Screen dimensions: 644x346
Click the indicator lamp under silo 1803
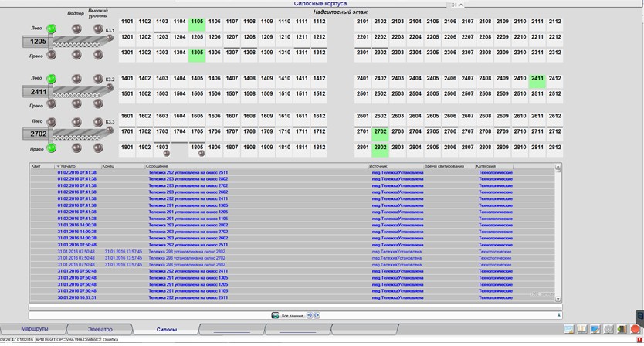pyautogui.click(x=166, y=154)
